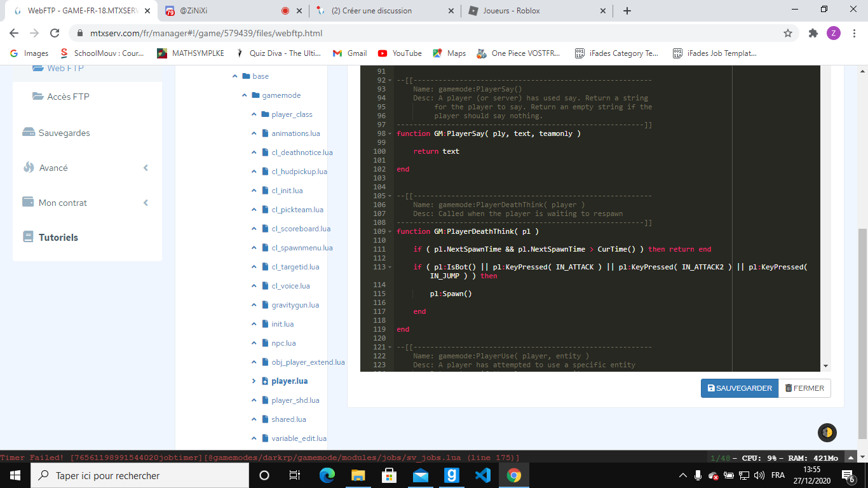Image resolution: width=868 pixels, height=488 pixels.
Task: Click the Google Chrome taskbar icon
Action: tap(514, 475)
